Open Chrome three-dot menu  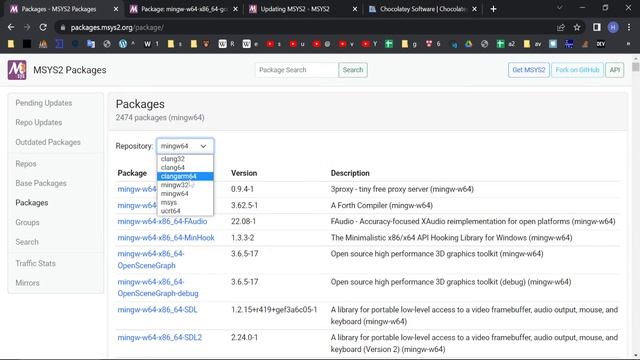point(629,27)
